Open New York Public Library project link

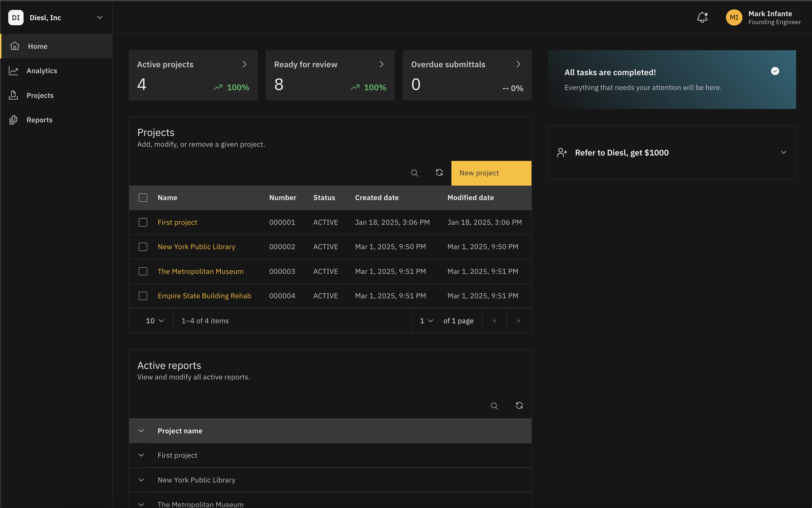[196, 247]
